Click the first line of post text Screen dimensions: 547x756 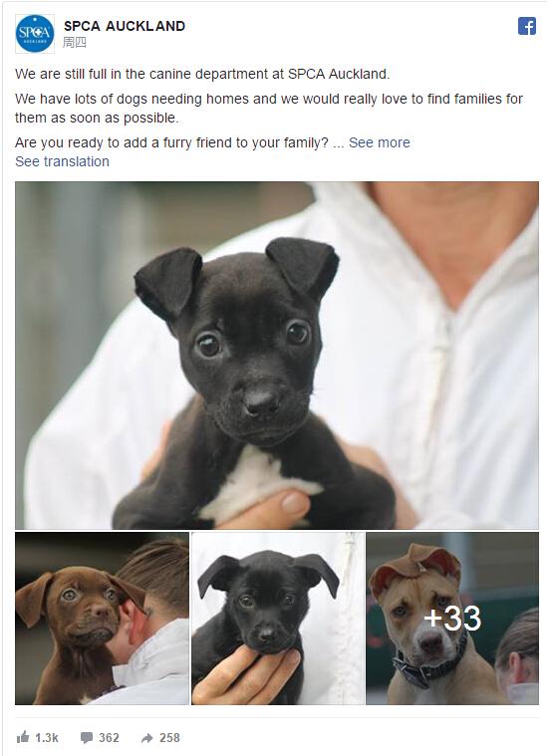202,75
